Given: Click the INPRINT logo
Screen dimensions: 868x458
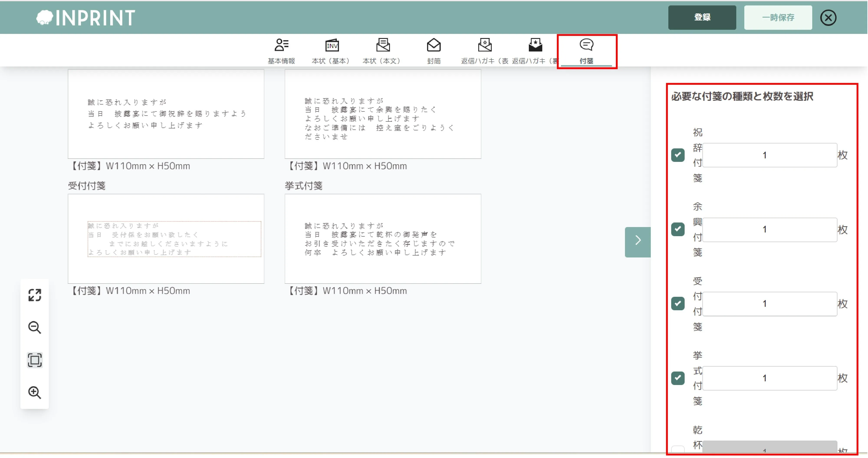Looking at the screenshot, I should pos(86,18).
